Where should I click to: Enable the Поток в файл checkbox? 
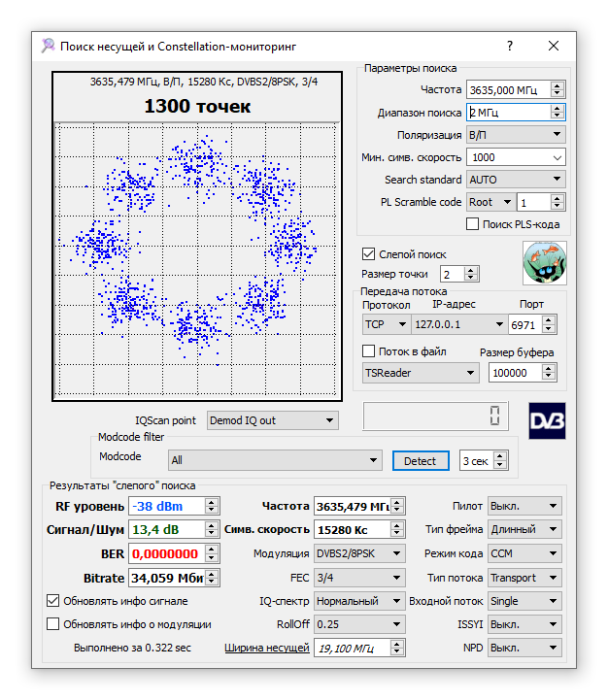pyautogui.click(x=368, y=351)
